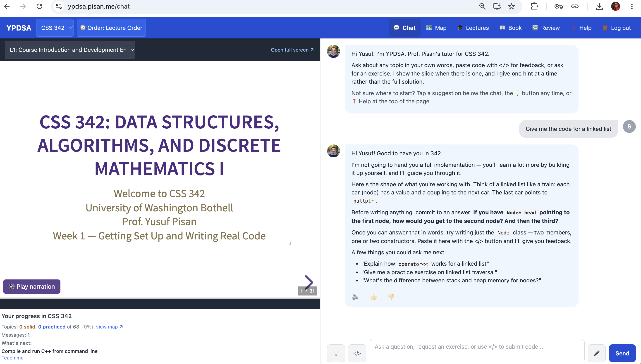Play the tutor reply aloud with speaker icon

tap(355, 297)
